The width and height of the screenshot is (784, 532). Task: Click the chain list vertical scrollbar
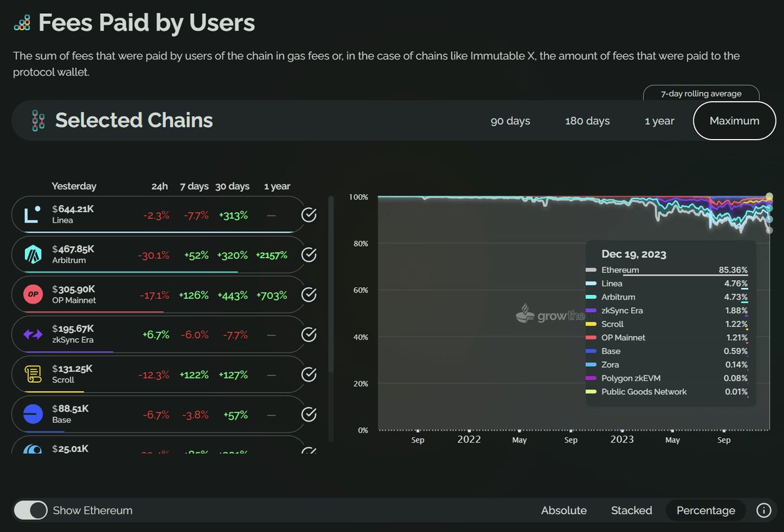click(331, 284)
